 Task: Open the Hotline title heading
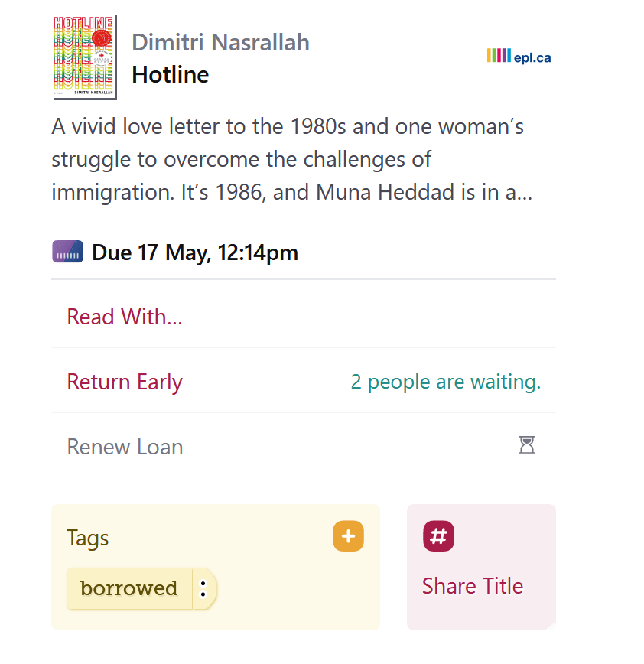pos(171,75)
